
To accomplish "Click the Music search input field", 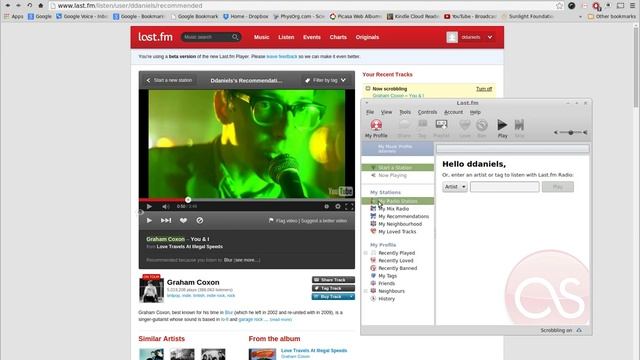I will (207, 37).
